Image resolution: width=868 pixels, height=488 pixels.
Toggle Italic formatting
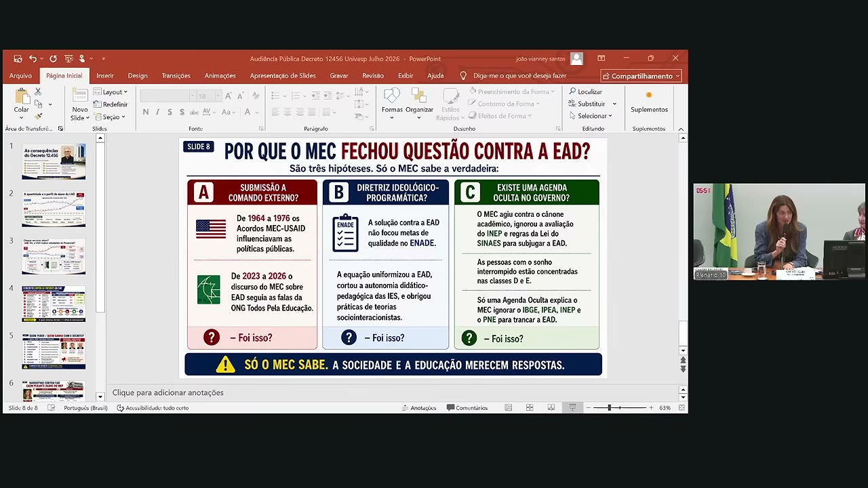click(157, 112)
